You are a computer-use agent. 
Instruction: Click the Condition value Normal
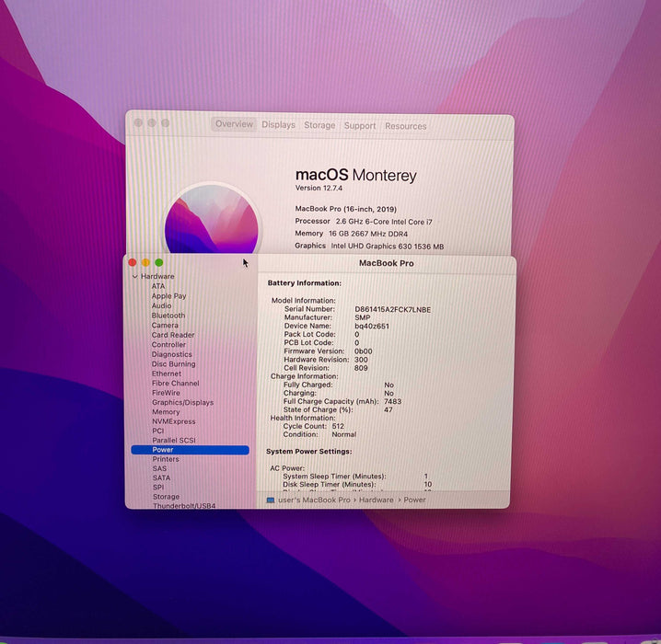tap(344, 434)
